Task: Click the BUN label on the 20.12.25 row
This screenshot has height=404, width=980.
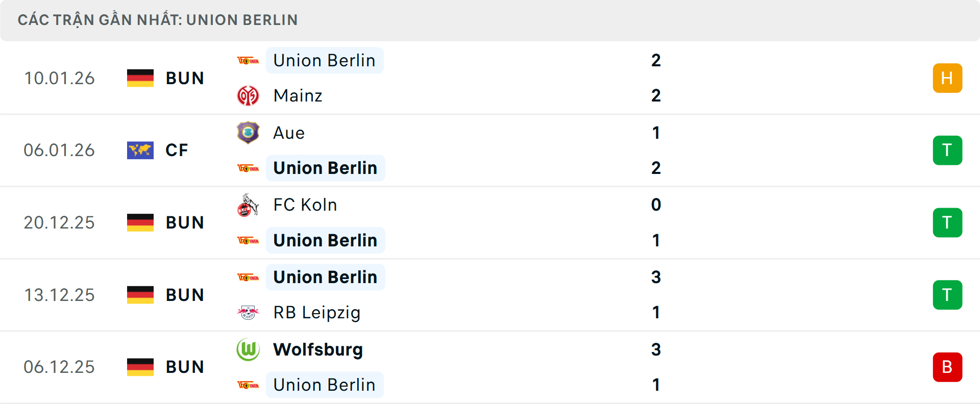Action: [x=185, y=222]
